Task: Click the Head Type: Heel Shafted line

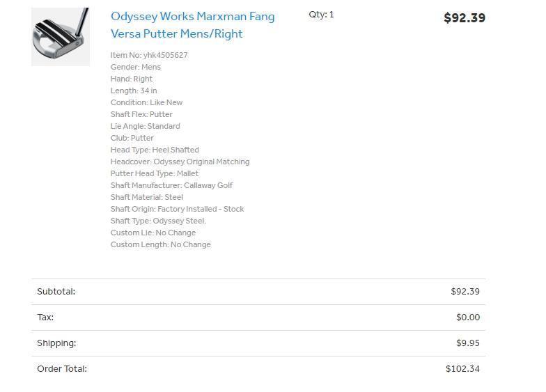Action: coord(155,150)
